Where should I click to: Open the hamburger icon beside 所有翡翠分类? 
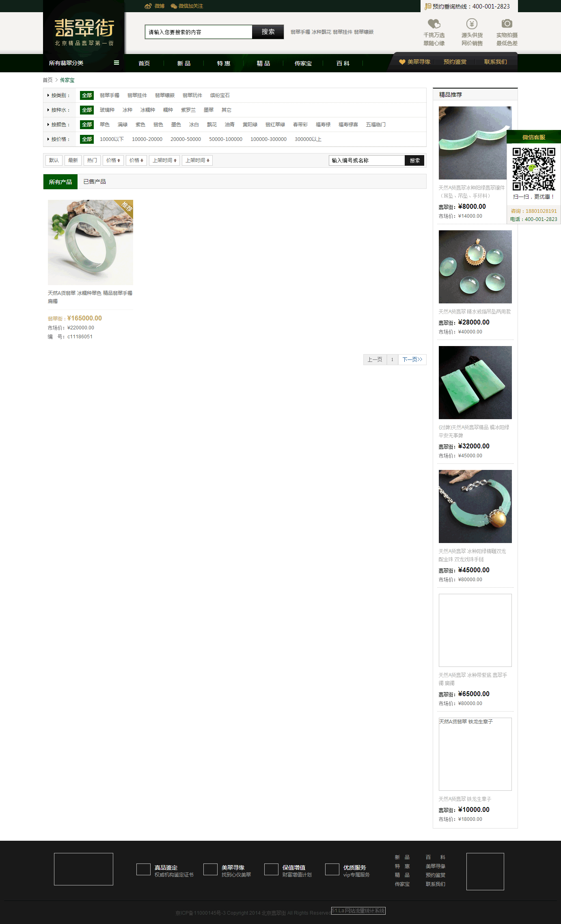tap(117, 63)
